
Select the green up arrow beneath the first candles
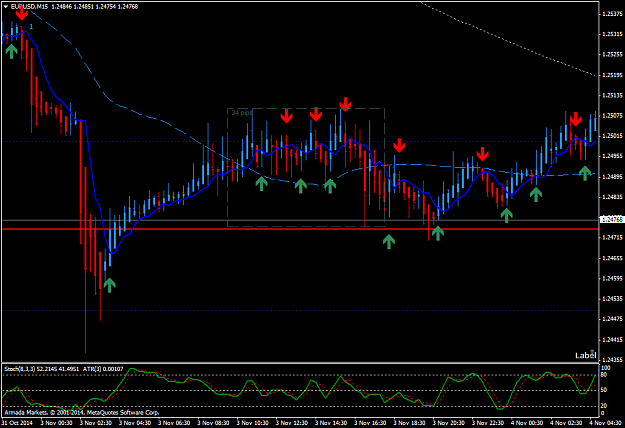(x=11, y=51)
